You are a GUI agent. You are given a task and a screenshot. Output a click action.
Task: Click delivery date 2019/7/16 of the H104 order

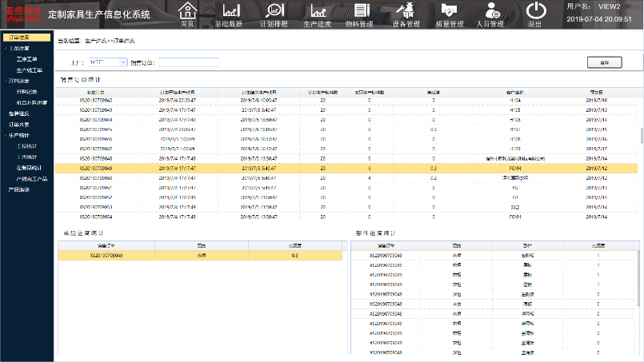[596, 100]
